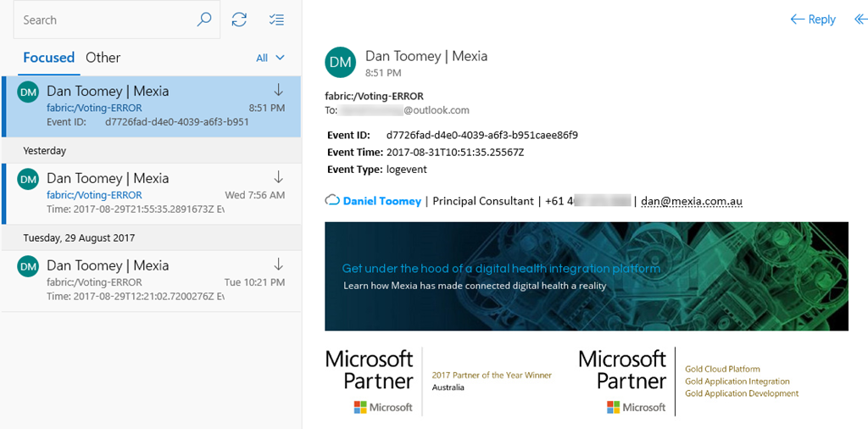Click the sync mailbox refresh icon
Screen dimensions: 868x429
[239, 19]
